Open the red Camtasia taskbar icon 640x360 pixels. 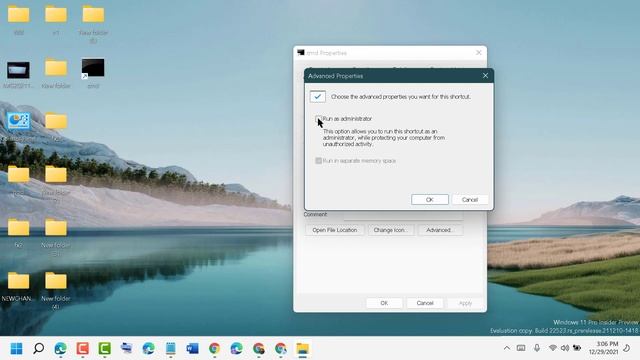pos(82,349)
